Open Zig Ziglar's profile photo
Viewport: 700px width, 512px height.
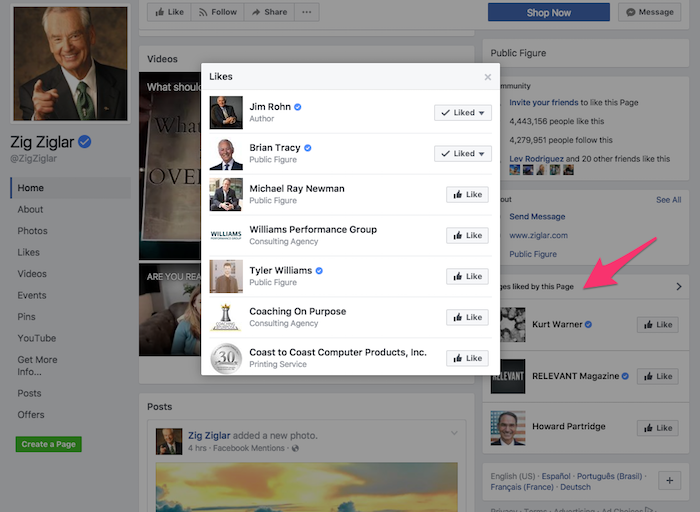click(71, 63)
